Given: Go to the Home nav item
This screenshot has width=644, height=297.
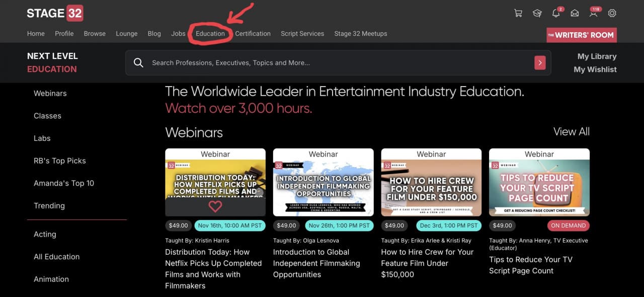Looking at the screenshot, I should point(36,34).
